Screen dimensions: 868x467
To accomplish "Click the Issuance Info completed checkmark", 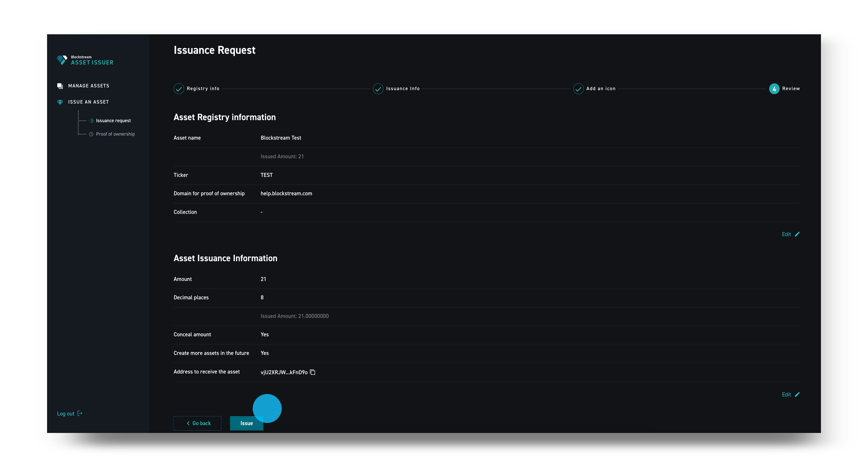I will point(378,88).
